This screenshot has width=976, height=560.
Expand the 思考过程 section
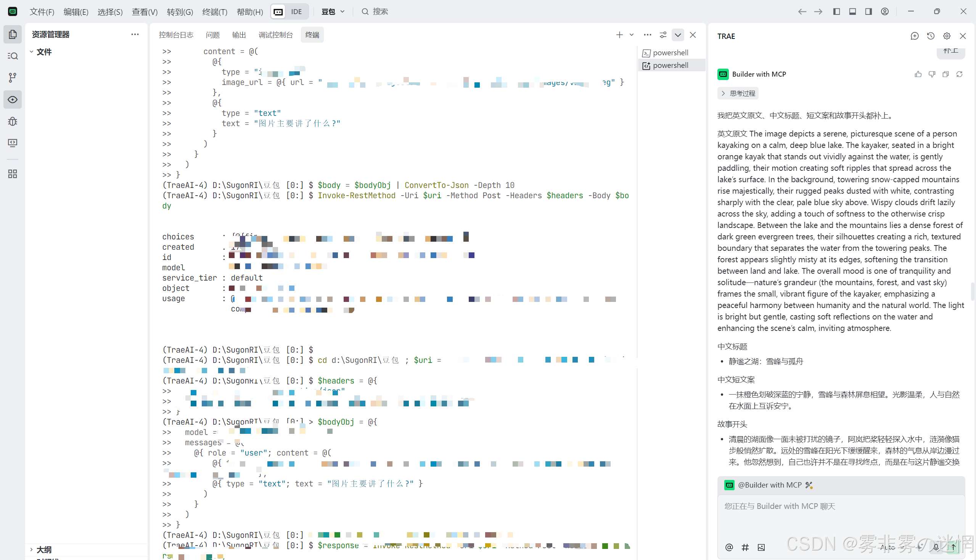[738, 93]
